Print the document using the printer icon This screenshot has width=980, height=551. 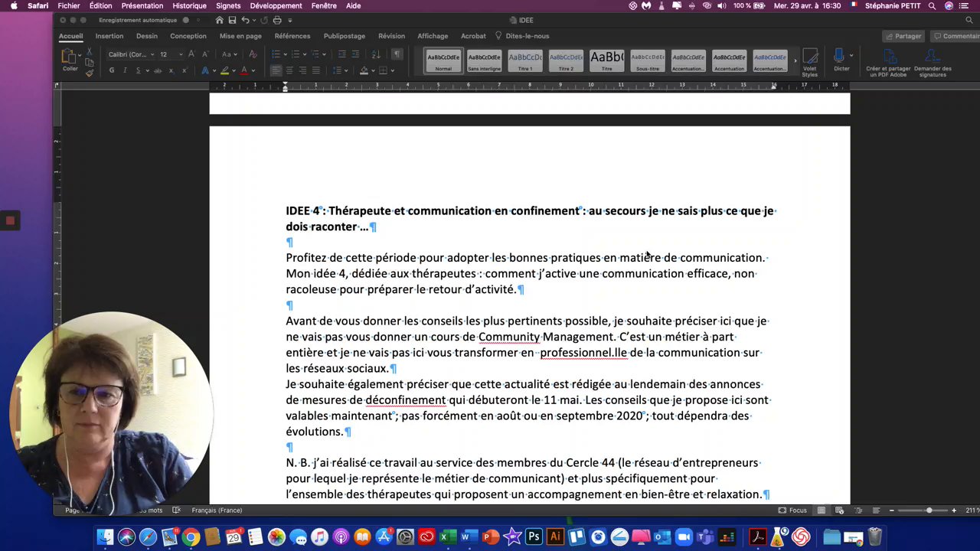277,20
